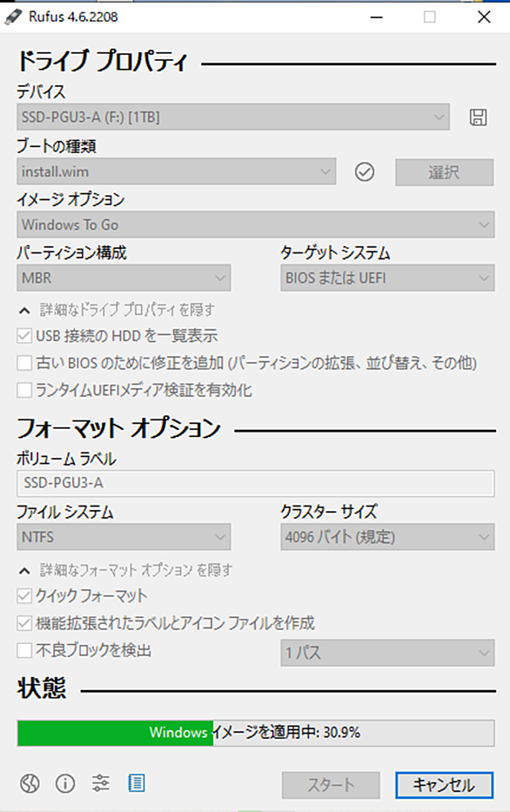Open the 1 パス bad blocks dropdown
Image resolution: width=510 pixels, height=812 pixels.
point(387,653)
